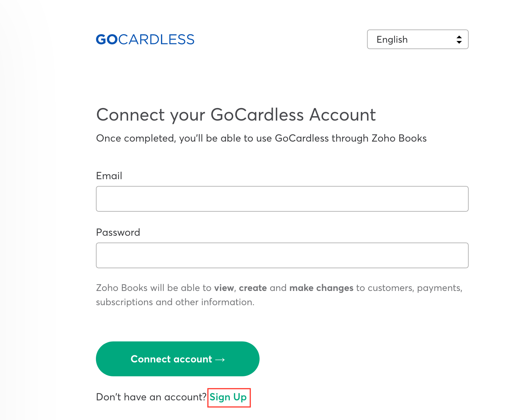Click the 'Don't have an account?' text
The height and width of the screenshot is (420, 509).
point(151,397)
